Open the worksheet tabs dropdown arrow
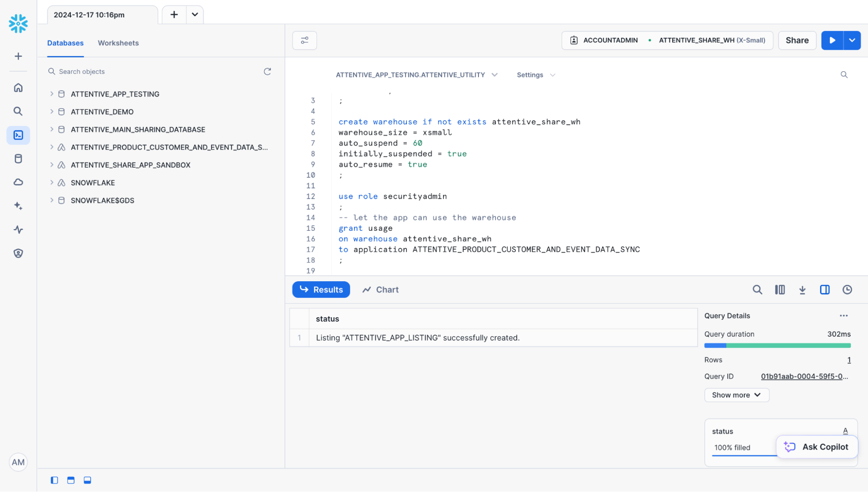 tap(195, 15)
